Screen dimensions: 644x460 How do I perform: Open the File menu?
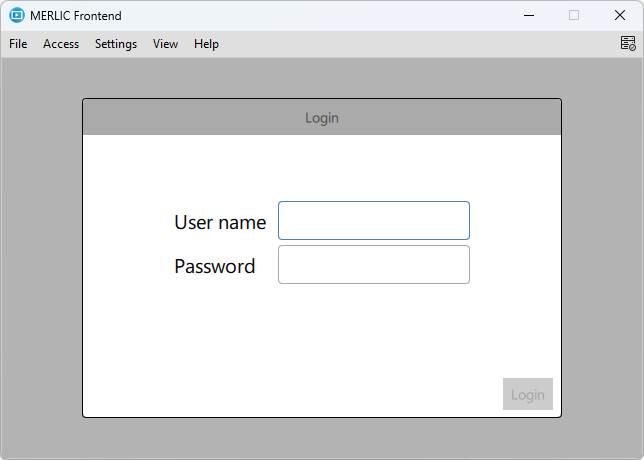(x=18, y=44)
